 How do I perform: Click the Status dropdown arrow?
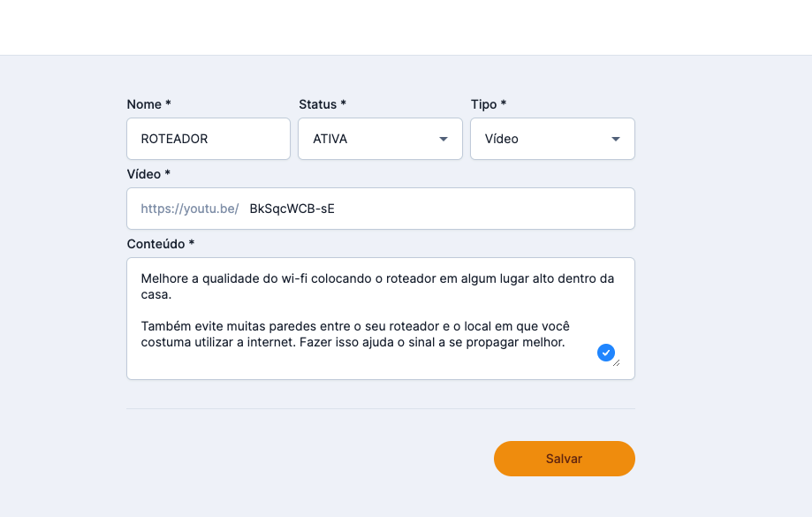click(444, 140)
